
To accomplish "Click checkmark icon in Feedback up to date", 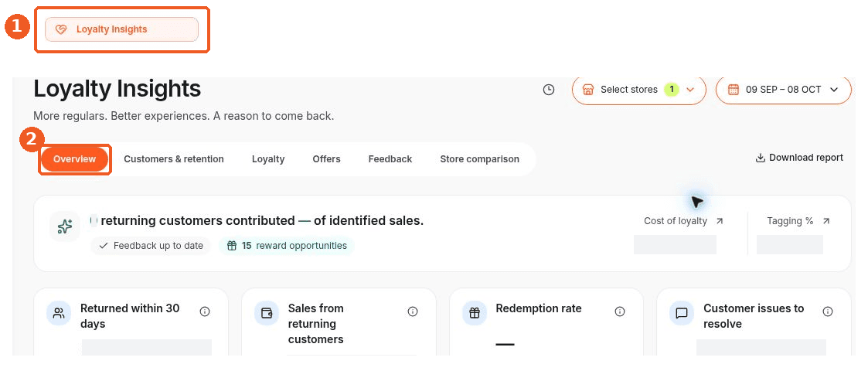I will pos(104,246).
